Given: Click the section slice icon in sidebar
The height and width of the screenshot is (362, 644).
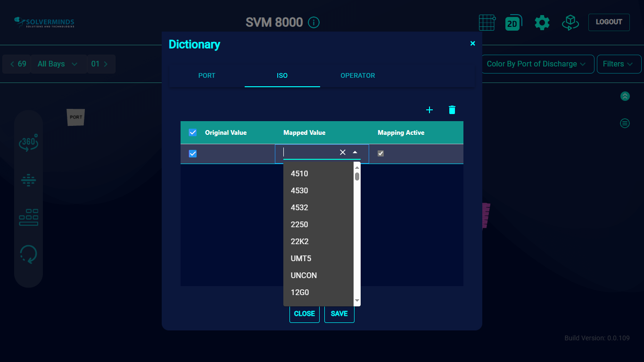Looking at the screenshot, I should coord(28,180).
